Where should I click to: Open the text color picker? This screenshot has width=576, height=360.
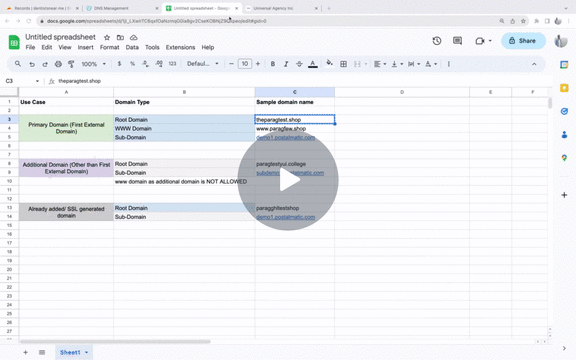[x=313, y=64]
